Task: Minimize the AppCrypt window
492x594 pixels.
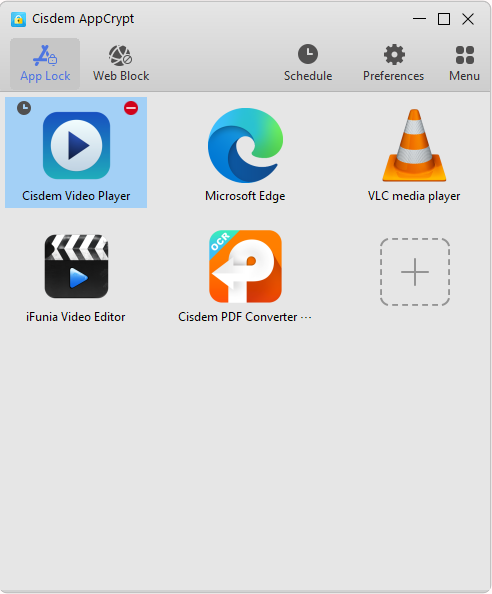Action: click(419, 19)
